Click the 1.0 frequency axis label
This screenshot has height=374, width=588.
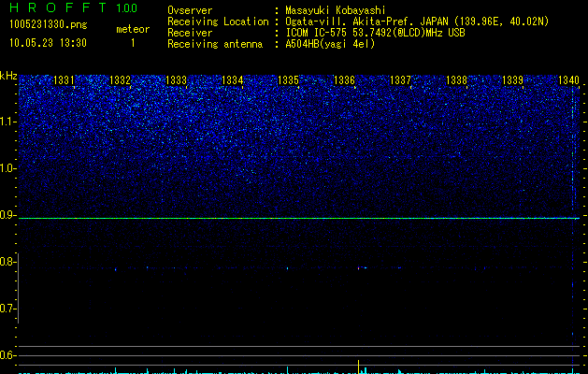point(8,168)
